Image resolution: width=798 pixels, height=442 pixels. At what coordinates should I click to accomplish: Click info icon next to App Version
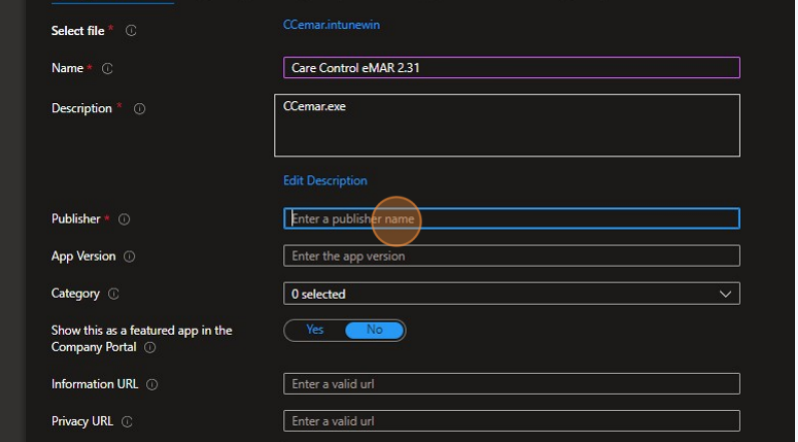(x=129, y=257)
